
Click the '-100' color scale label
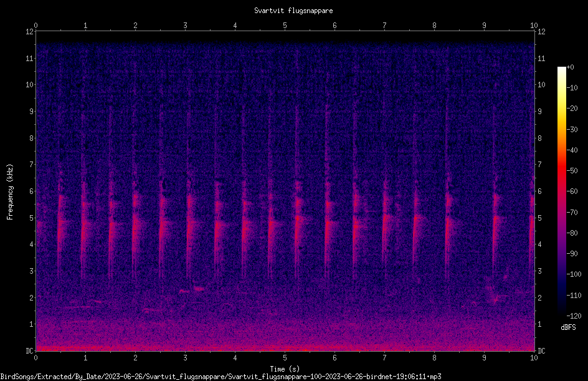(574, 274)
